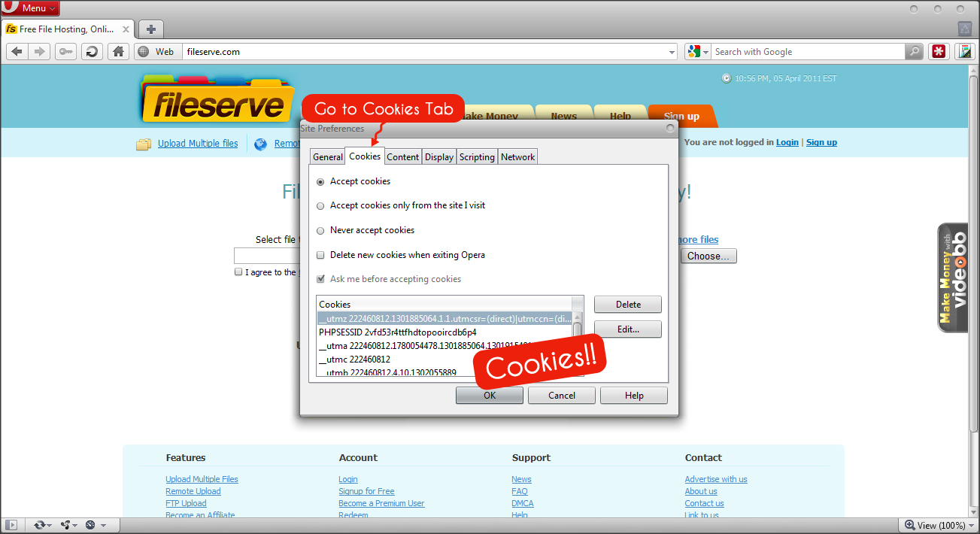Select the __utmz cookie row
Screen dimensions: 980x534
tap(444, 318)
